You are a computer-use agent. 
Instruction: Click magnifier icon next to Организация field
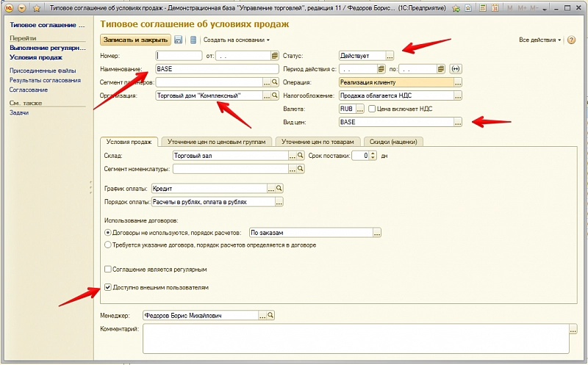coord(276,95)
